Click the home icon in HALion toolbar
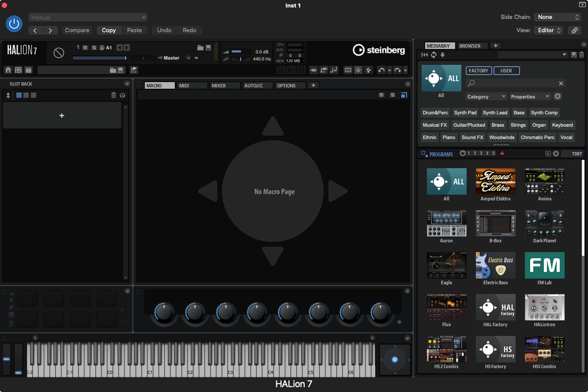This screenshot has height=392, width=588. pos(8,70)
